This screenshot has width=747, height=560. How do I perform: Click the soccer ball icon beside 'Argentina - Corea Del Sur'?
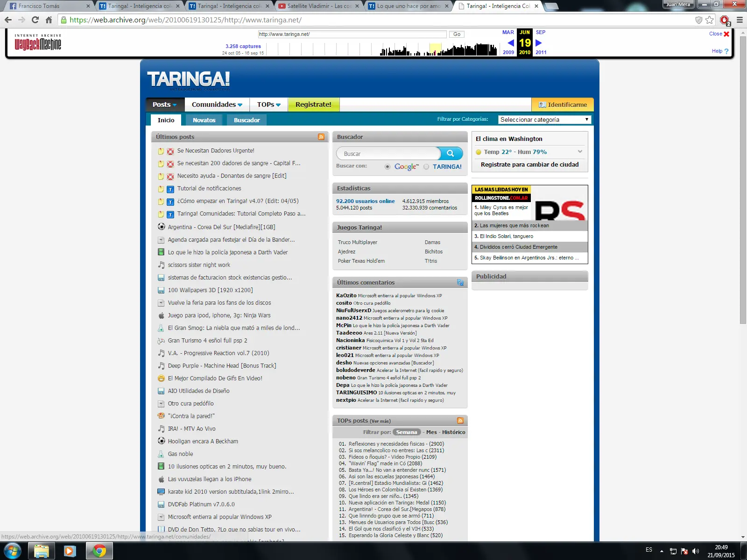tap(161, 227)
